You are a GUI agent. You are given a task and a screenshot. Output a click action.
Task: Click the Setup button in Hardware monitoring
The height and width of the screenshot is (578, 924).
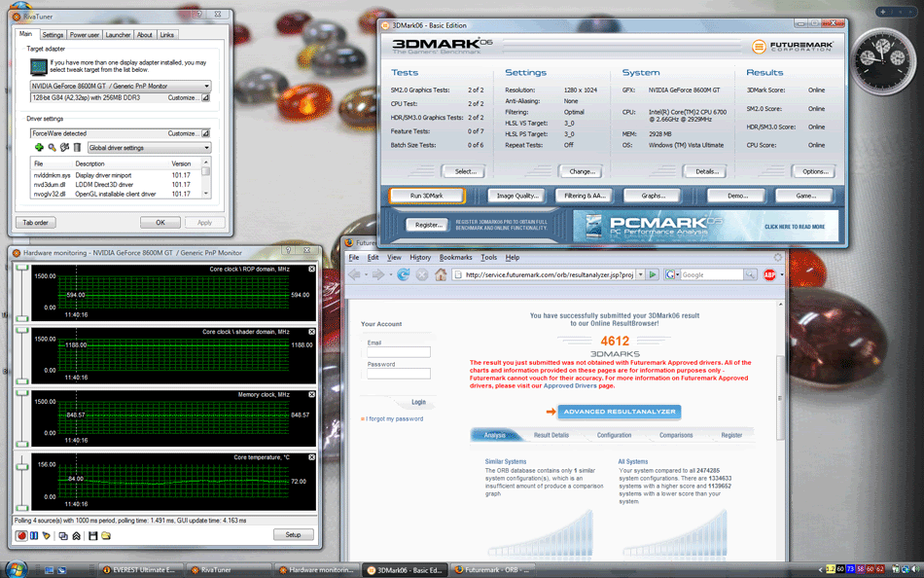pos(293,535)
